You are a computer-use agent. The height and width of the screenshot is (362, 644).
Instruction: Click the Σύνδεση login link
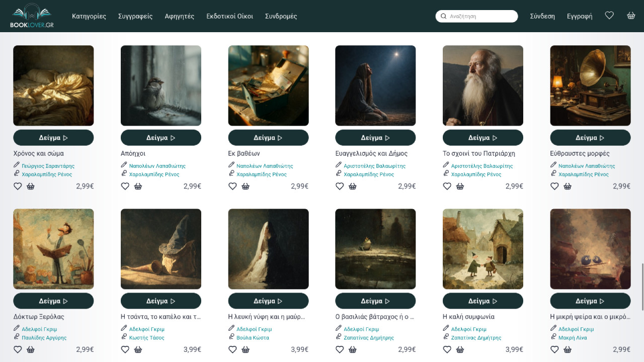coord(542,16)
